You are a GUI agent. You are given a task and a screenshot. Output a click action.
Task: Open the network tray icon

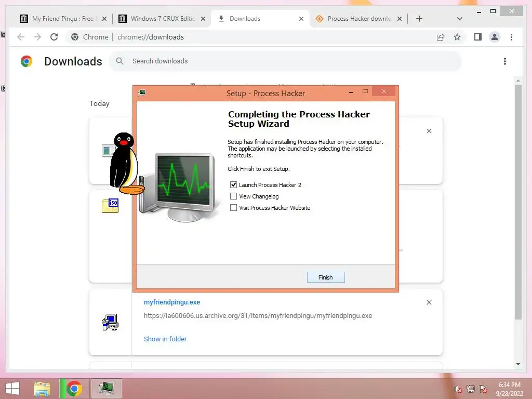point(471,389)
